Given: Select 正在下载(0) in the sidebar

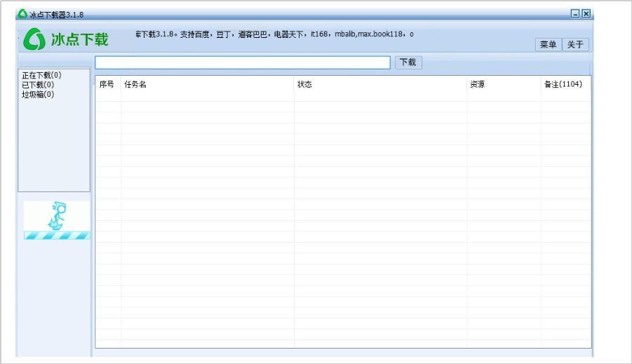Looking at the screenshot, I should (41, 75).
